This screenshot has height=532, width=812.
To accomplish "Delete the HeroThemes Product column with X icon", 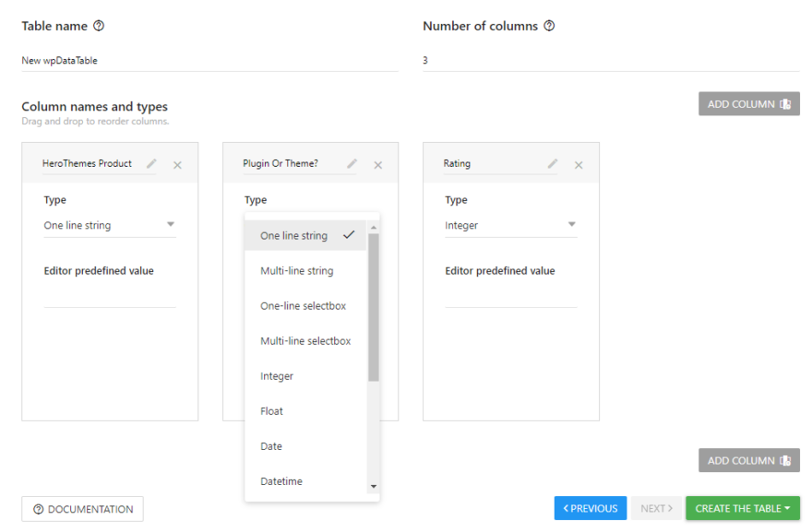I will click(177, 165).
